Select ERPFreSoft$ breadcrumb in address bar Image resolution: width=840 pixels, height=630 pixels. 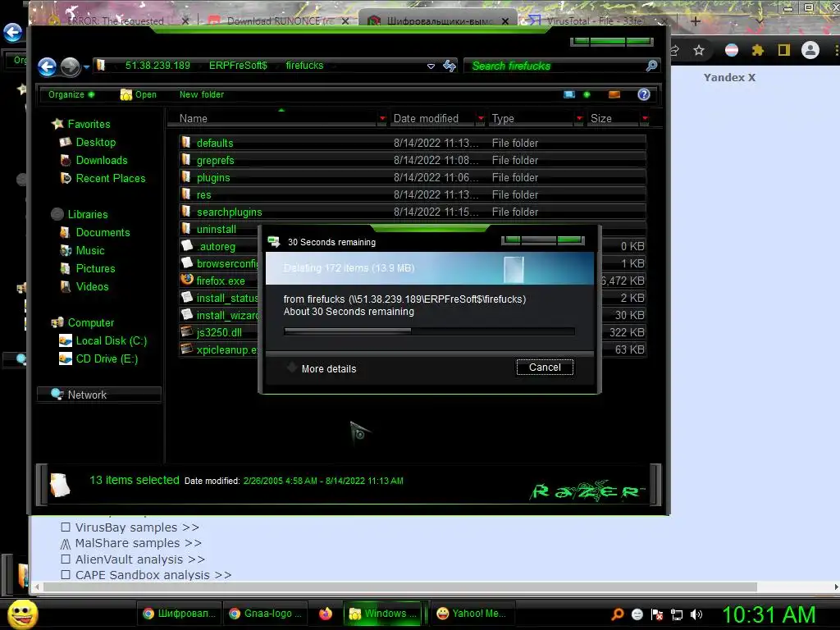pos(238,66)
